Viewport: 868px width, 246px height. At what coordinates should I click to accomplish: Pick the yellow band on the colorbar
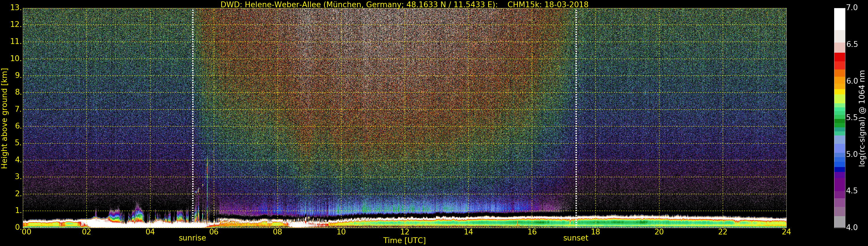coord(839,92)
